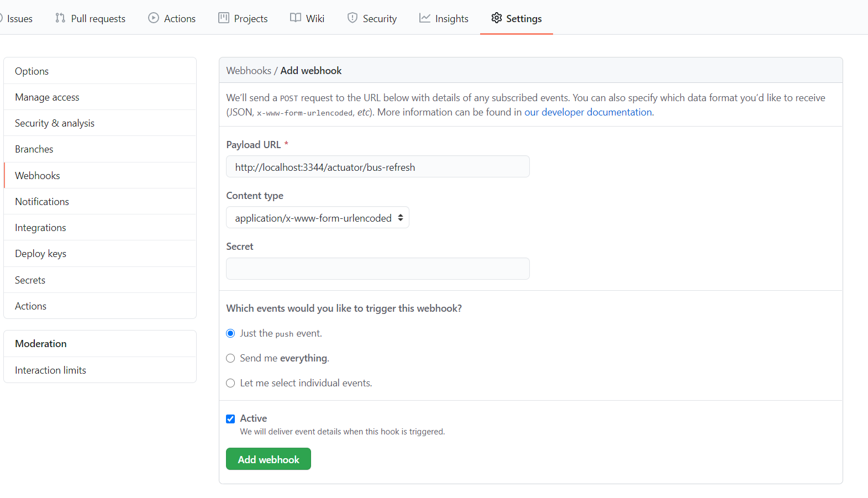The width and height of the screenshot is (868, 498).
Task: Click the Actions play icon
Action: tap(154, 18)
